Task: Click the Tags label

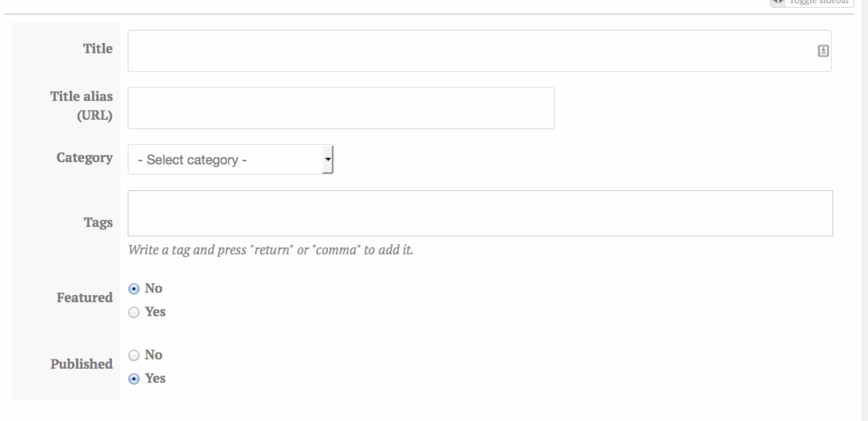Action: (99, 222)
